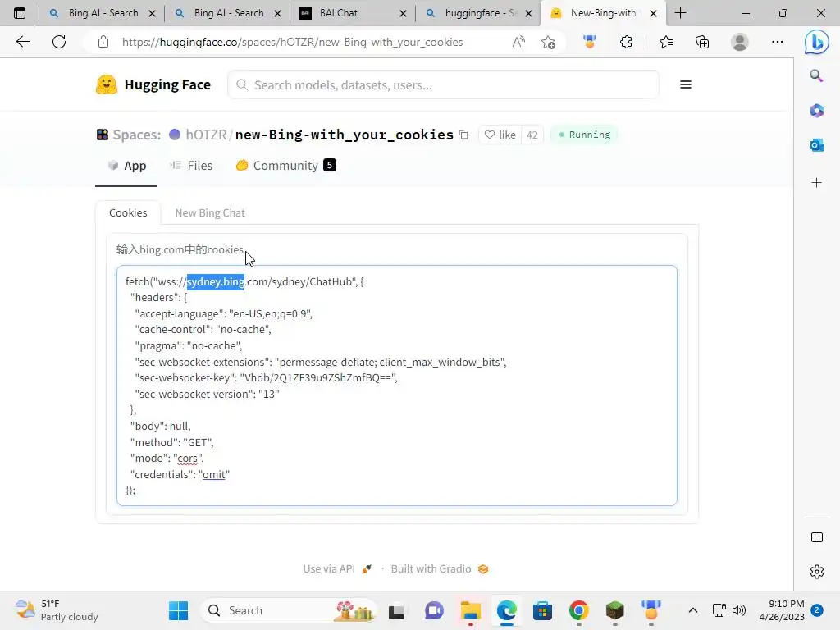This screenshot has height=630, width=840.
Task: Open Use via API link
Action: click(x=337, y=569)
